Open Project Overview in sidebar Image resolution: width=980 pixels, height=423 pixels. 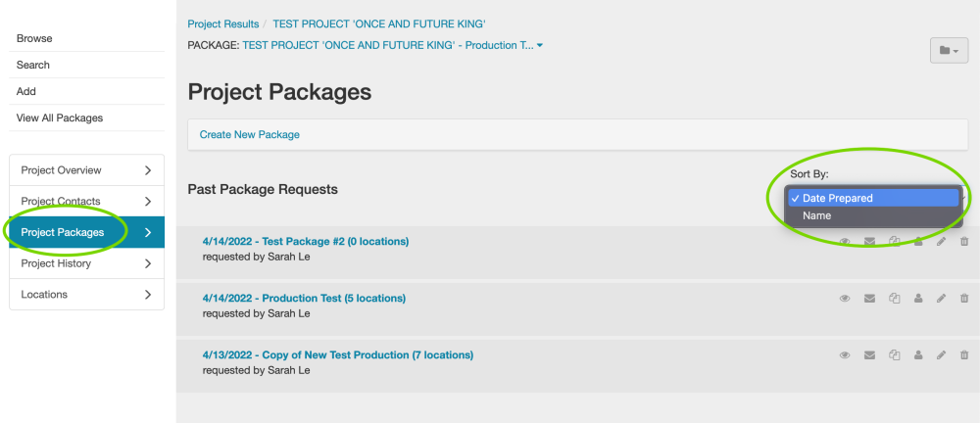[x=86, y=170]
